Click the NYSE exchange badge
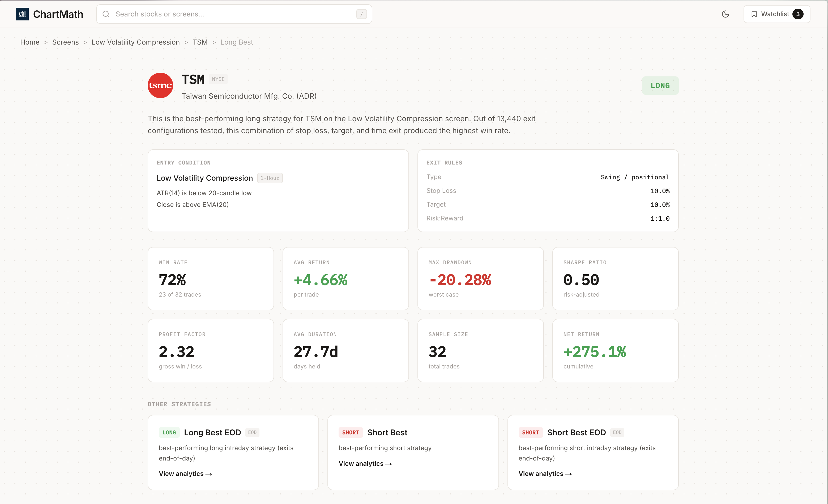The image size is (828, 504). click(218, 79)
